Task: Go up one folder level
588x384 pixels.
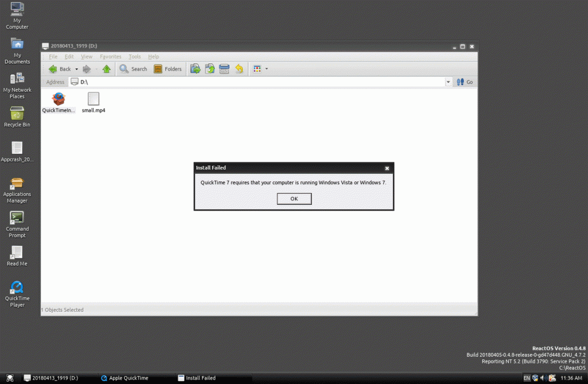Action: tap(106, 69)
